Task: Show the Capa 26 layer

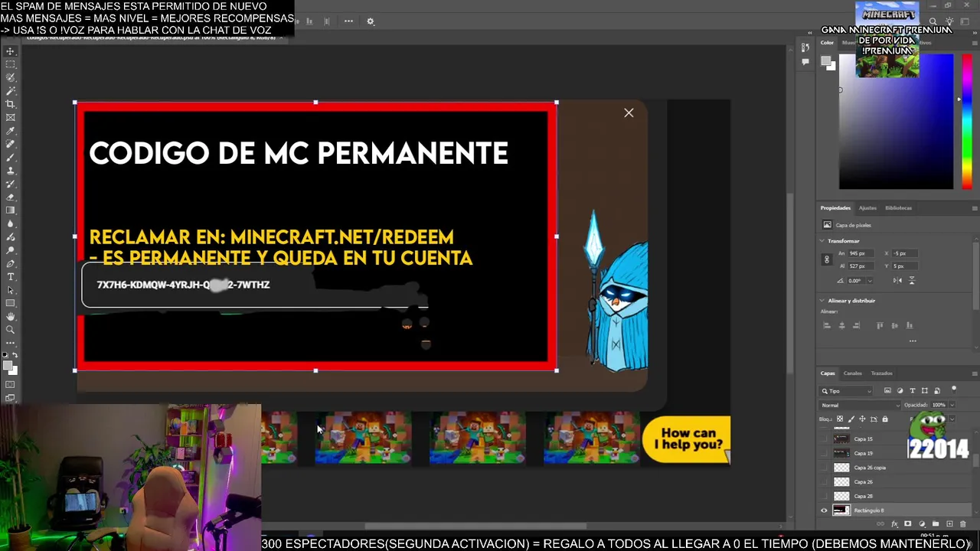Action: tap(825, 482)
